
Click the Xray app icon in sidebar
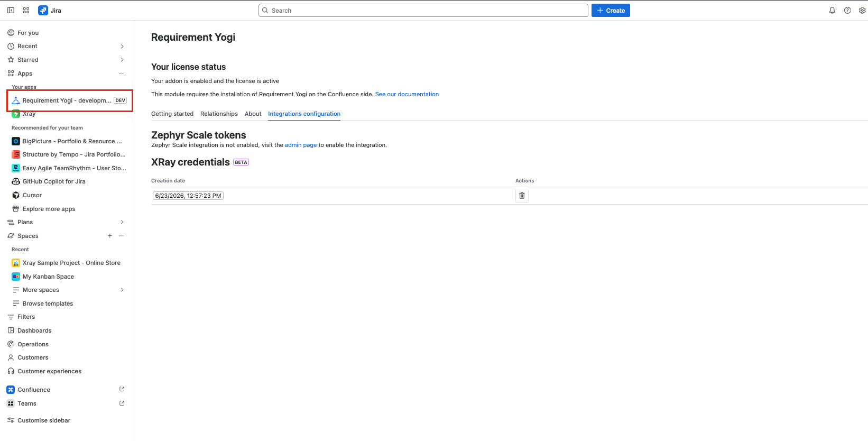16,114
